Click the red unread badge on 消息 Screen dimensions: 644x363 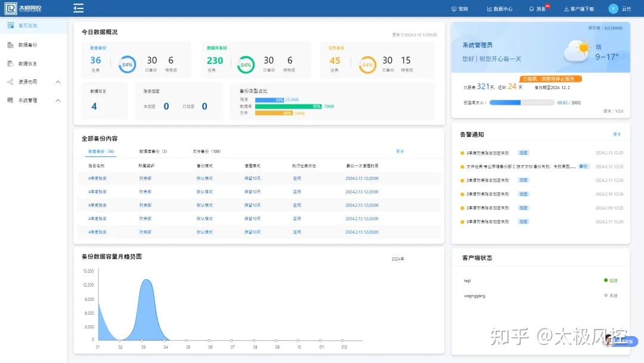pyautogui.click(x=548, y=6)
